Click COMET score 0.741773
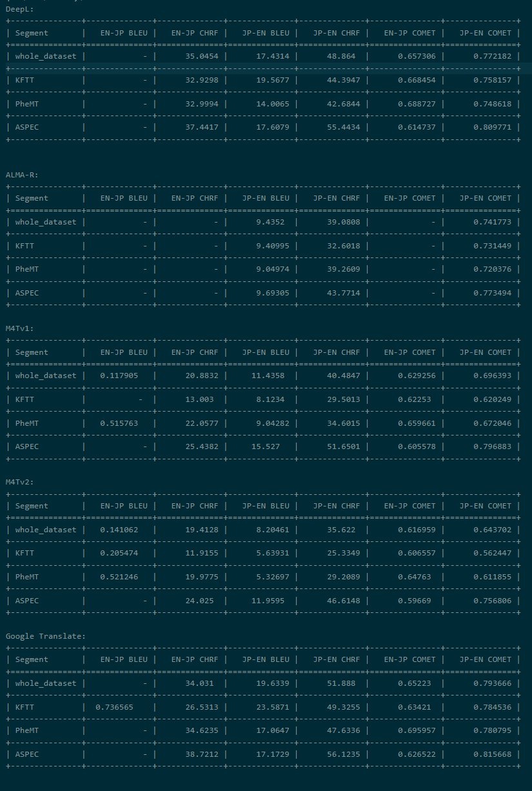532x791 pixels. [x=492, y=222]
